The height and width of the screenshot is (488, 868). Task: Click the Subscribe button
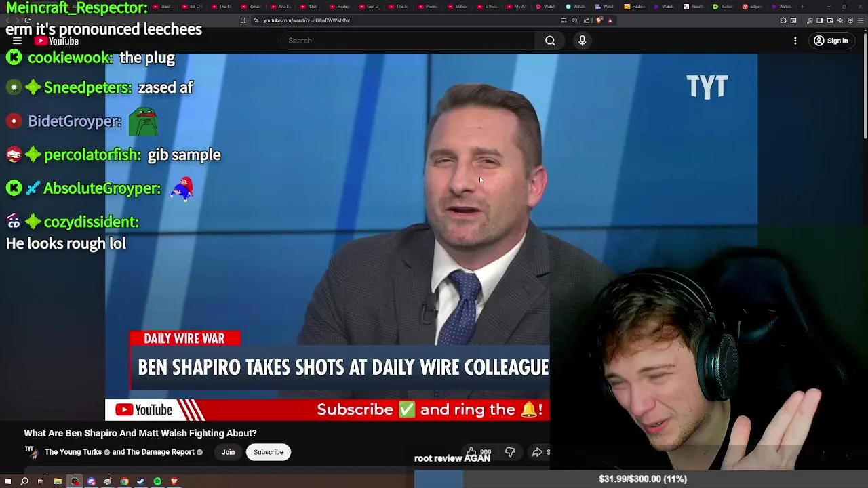click(x=269, y=452)
